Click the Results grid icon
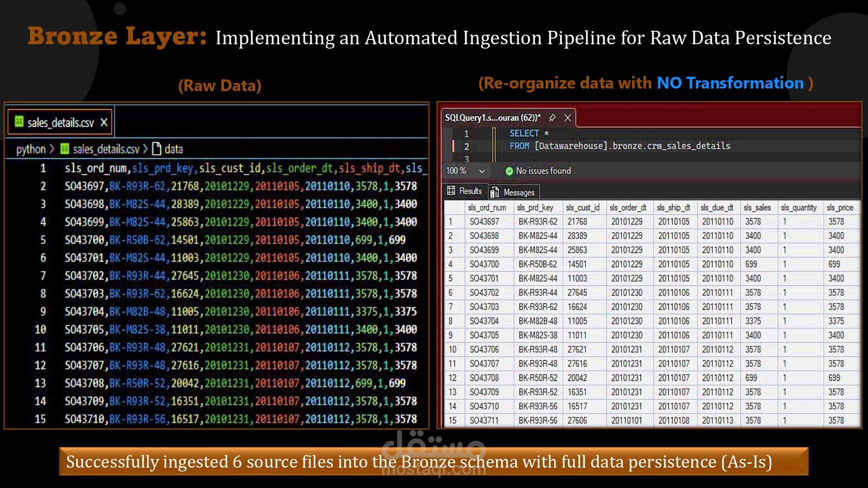 pos(451,190)
